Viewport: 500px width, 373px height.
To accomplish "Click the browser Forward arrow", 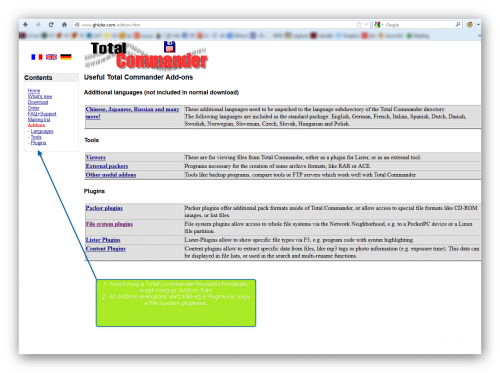I will pyautogui.click(x=38, y=24).
